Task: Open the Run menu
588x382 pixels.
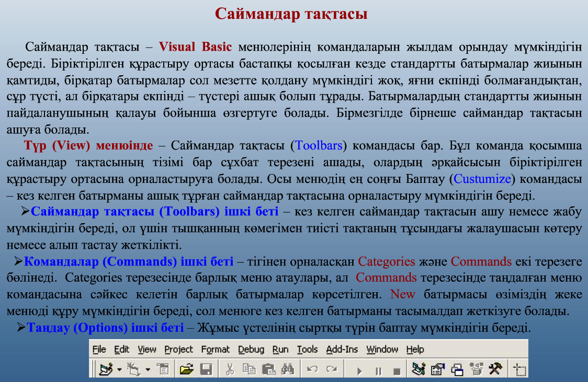Action: click(280, 350)
